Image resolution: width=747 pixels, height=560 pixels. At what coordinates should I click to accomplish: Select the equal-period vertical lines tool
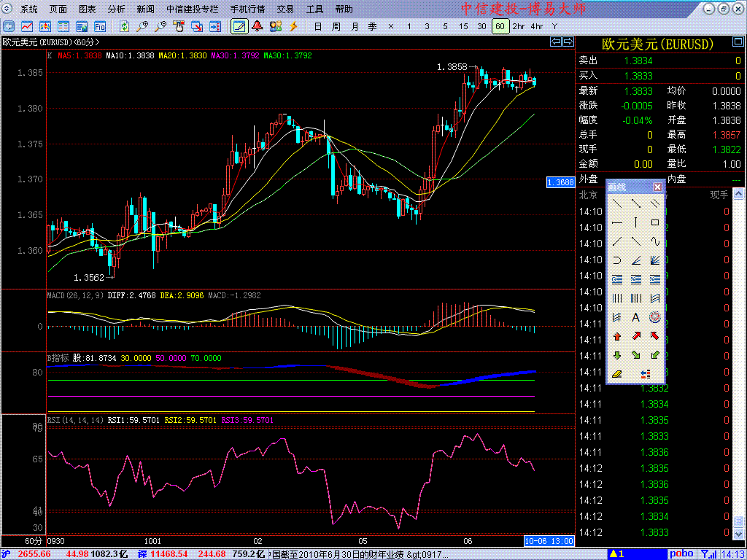point(617,298)
